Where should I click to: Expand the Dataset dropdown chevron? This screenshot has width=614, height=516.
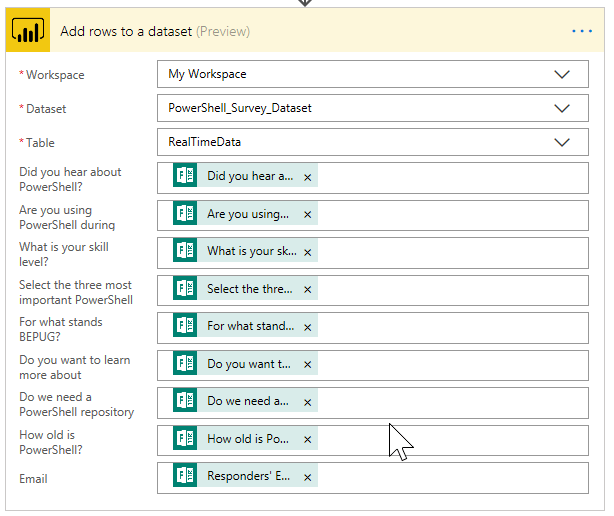(x=562, y=108)
